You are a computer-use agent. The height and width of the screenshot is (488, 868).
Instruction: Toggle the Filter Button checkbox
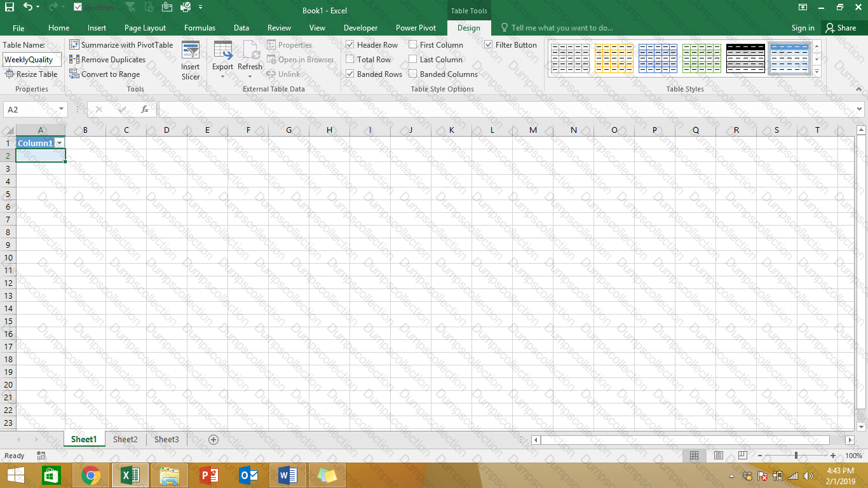click(489, 45)
